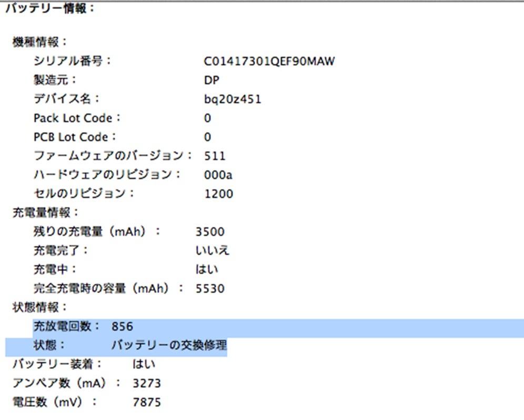
Task: Click the バッテリー装着 label
Action: tap(57, 364)
